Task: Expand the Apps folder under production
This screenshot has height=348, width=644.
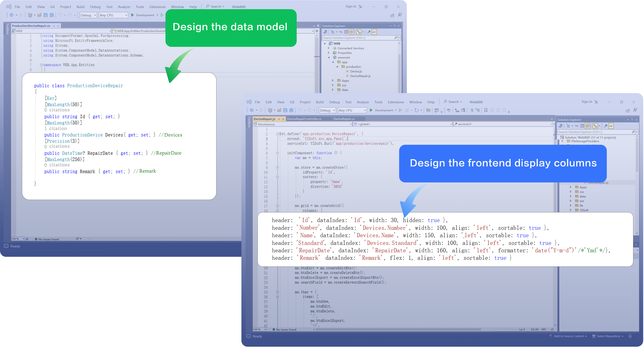Action: tap(333, 81)
